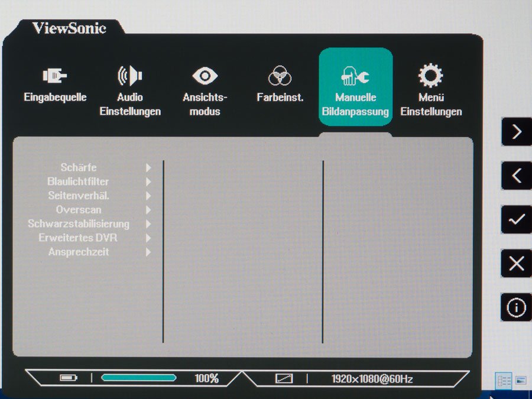Expand the Erweitertes DVR submenu arrow

[148, 238]
